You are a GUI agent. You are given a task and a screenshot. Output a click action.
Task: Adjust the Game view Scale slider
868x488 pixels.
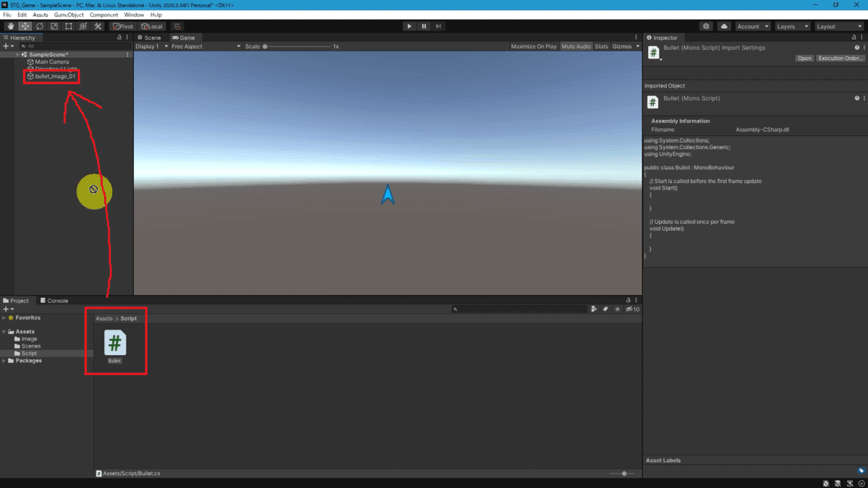click(297, 46)
